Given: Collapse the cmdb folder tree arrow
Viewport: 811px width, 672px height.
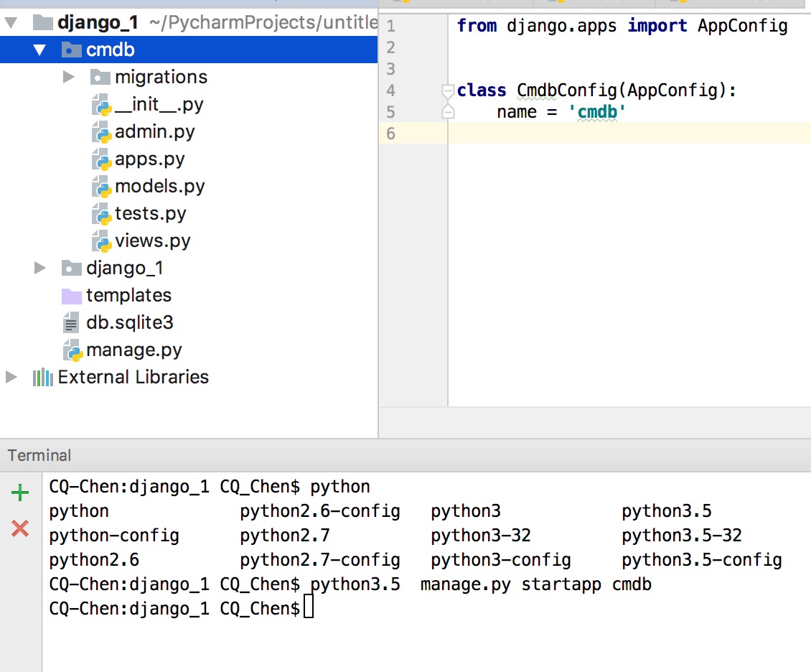Looking at the screenshot, I should click(x=39, y=50).
